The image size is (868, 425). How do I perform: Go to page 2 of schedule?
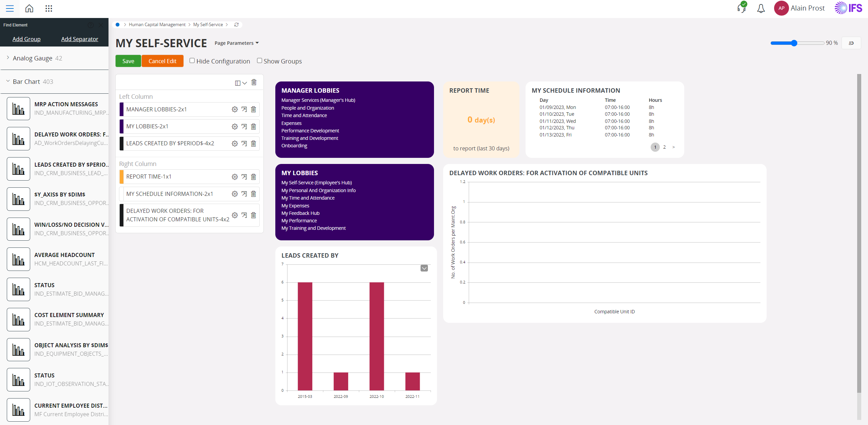(665, 147)
